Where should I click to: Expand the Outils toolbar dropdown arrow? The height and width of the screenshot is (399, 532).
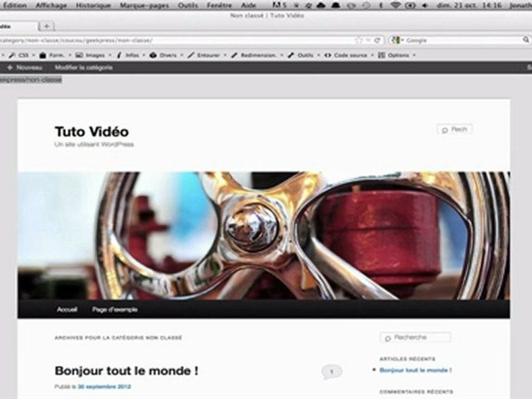coord(318,55)
